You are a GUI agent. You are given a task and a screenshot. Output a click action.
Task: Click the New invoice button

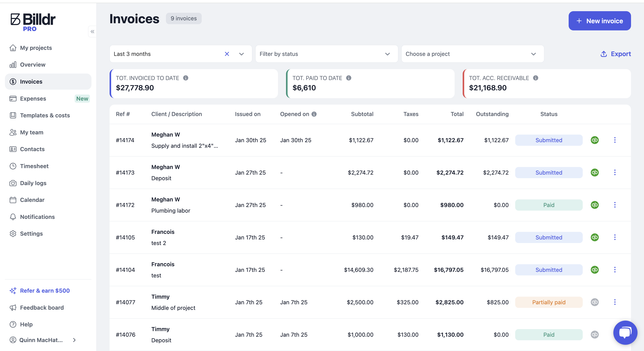(x=599, y=21)
